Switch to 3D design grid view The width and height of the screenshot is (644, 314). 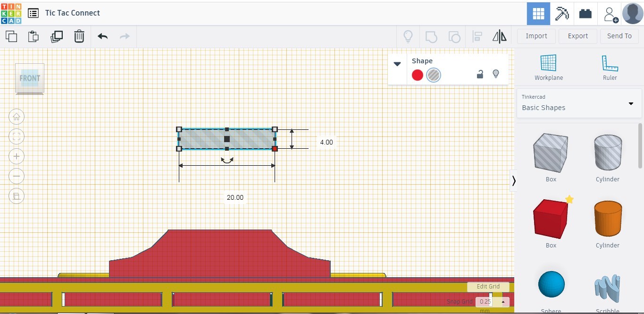pos(538,13)
